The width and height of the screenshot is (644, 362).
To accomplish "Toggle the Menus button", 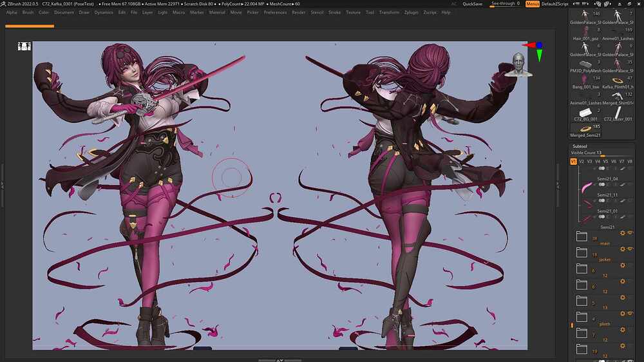I will (533, 4).
